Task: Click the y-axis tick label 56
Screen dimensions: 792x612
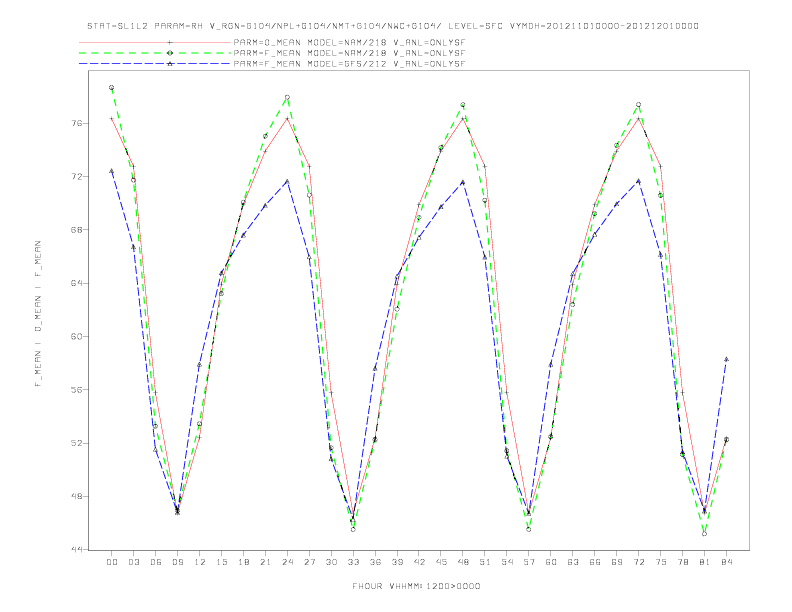Action: [78, 390]
